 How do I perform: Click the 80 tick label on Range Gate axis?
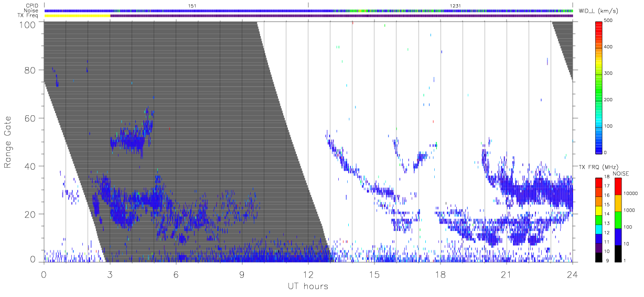[x=31, y=70]
